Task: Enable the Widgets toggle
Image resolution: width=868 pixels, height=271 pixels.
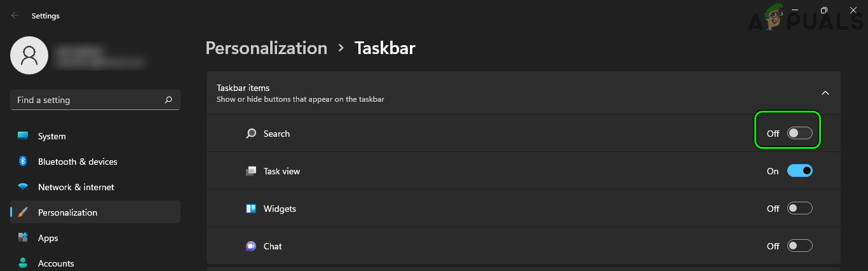Action: point(799,209)
